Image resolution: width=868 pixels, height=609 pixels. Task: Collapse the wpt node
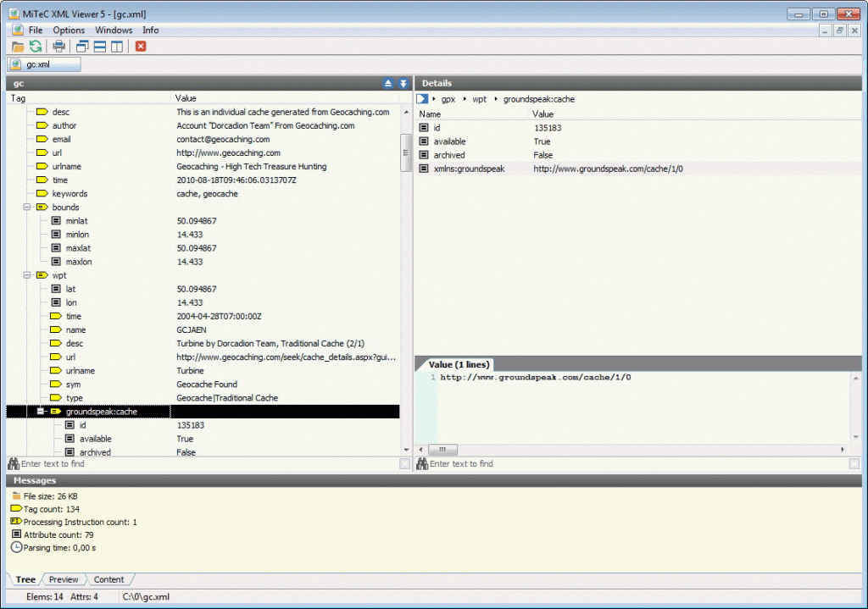[26, 275]
